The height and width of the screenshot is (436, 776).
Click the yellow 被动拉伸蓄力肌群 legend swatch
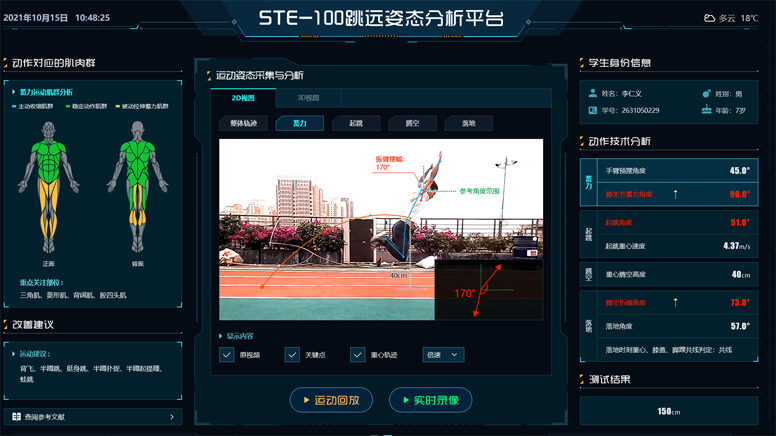[x=118, y=105]
